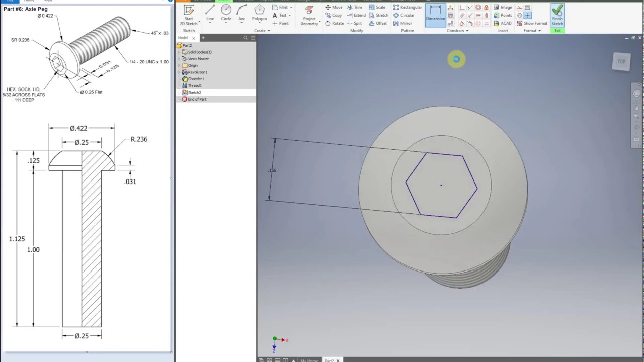The image size is (644, 362).
Task: Select the Rotate tool
Action: point(334,23)
